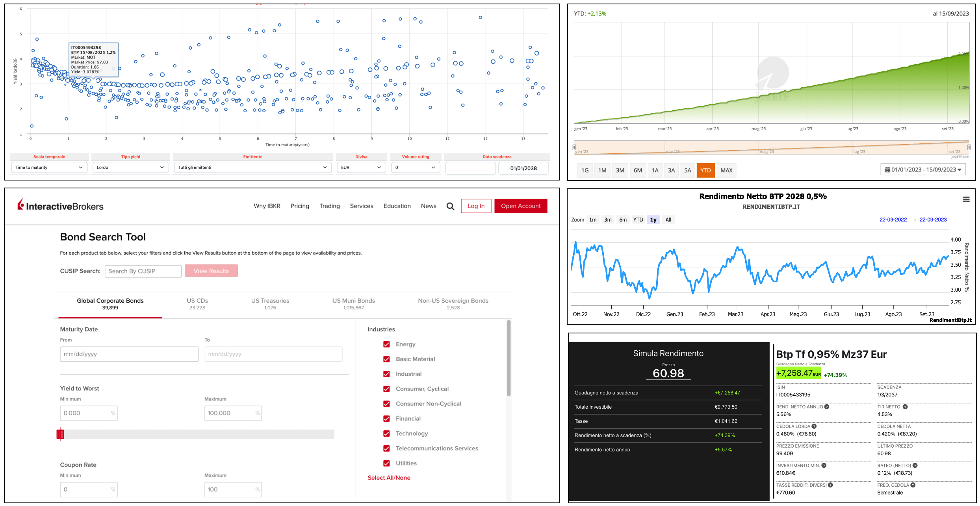Open the hamburger menu on BTP 2028 chart
Image resolution: width=980 pixels, height=506 pixels.
tap(966, 199)
